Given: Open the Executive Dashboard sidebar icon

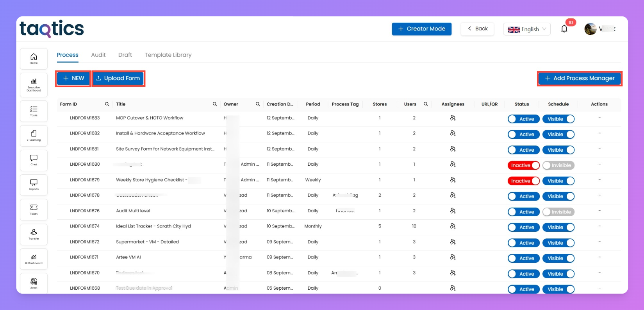Looking at the screenshot, I should [x=34, y=84].
